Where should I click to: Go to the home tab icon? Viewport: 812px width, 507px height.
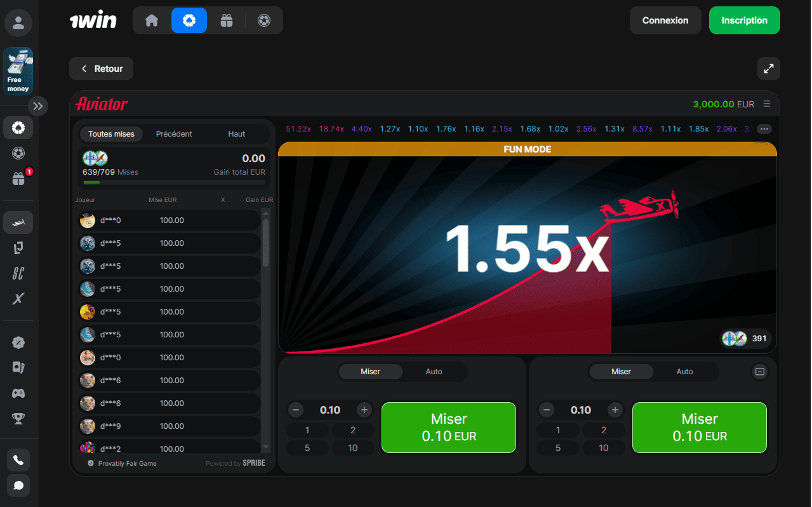coord(152,20)
